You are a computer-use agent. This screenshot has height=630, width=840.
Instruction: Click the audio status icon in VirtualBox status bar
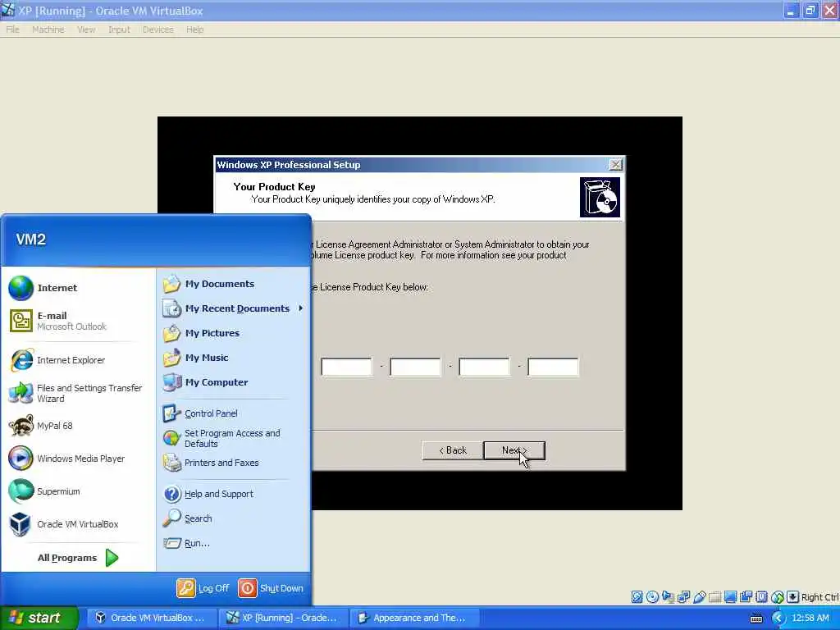pyautogui.click(x=668, y=597)
